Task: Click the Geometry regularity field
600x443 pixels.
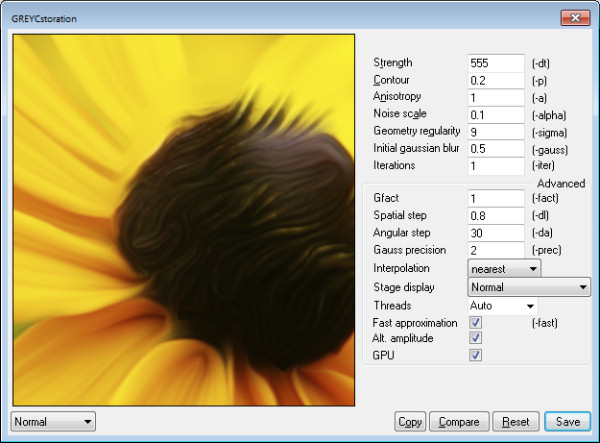Action: 496,132
